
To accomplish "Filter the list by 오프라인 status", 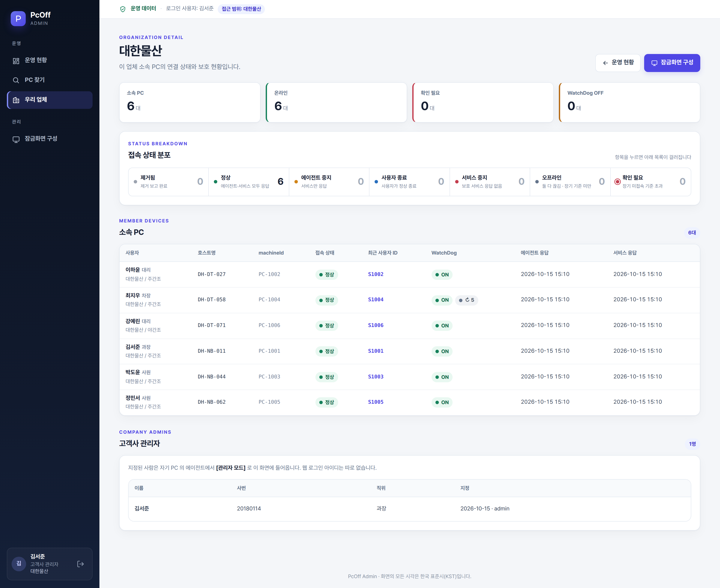I will coord(570,182).
